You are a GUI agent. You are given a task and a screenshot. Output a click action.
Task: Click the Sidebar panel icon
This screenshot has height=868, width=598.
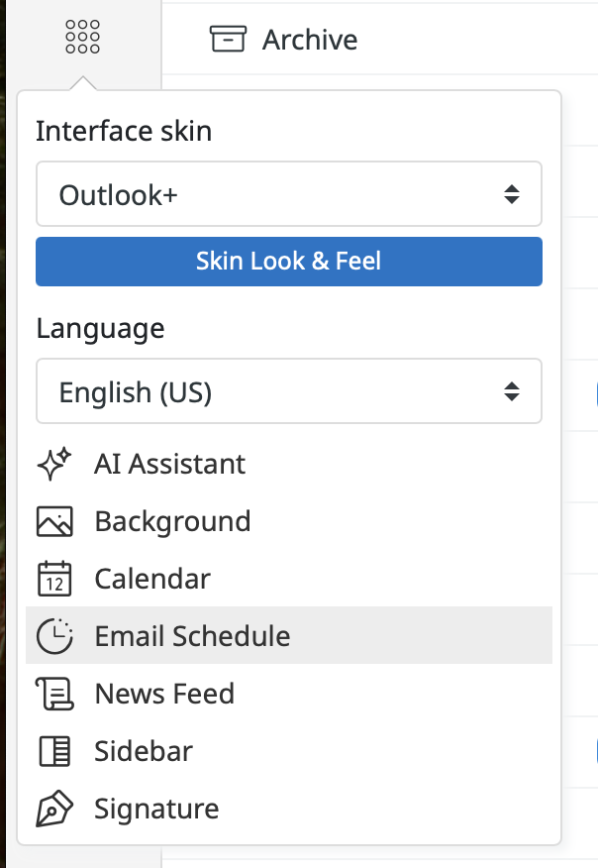pyautogui.click(x=54, y=751)
